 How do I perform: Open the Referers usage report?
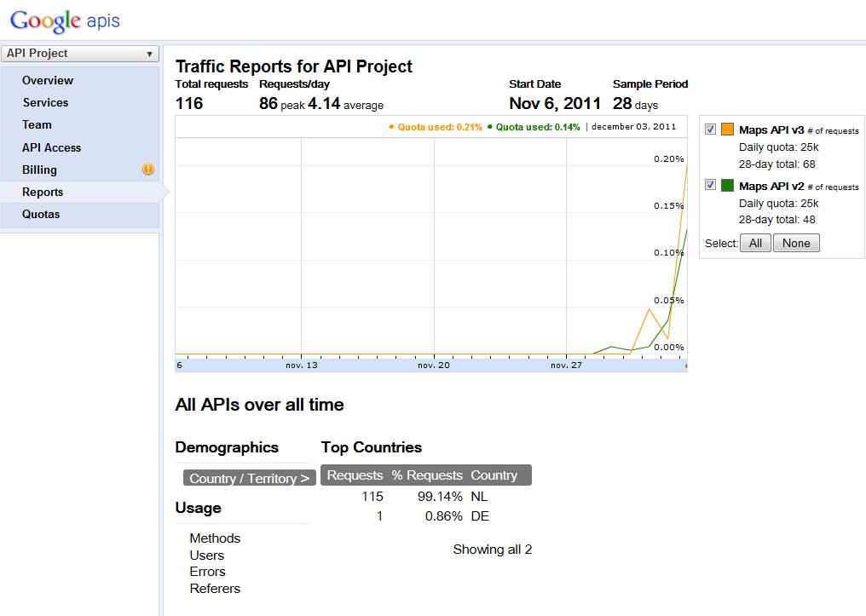click(x=215, y=589)
